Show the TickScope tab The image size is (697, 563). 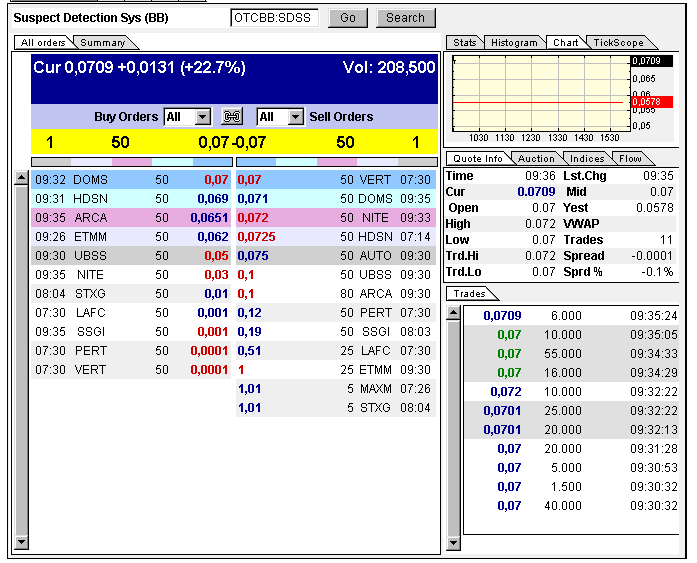[618, 43]
